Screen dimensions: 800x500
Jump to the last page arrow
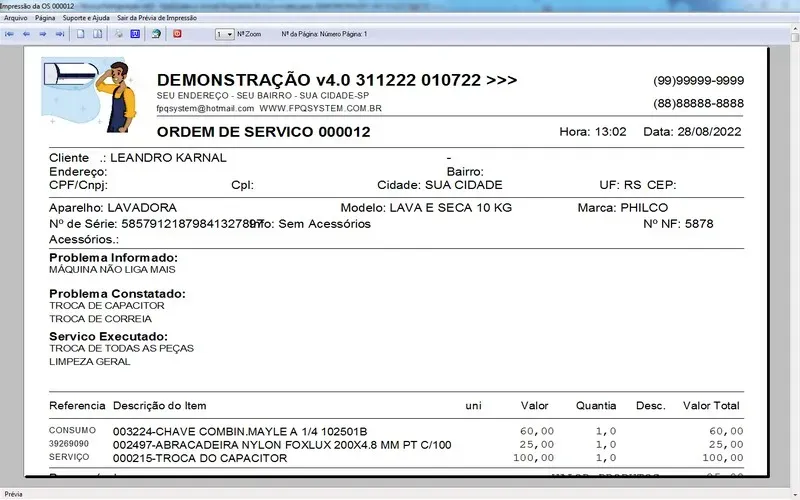tap(58, 34)
